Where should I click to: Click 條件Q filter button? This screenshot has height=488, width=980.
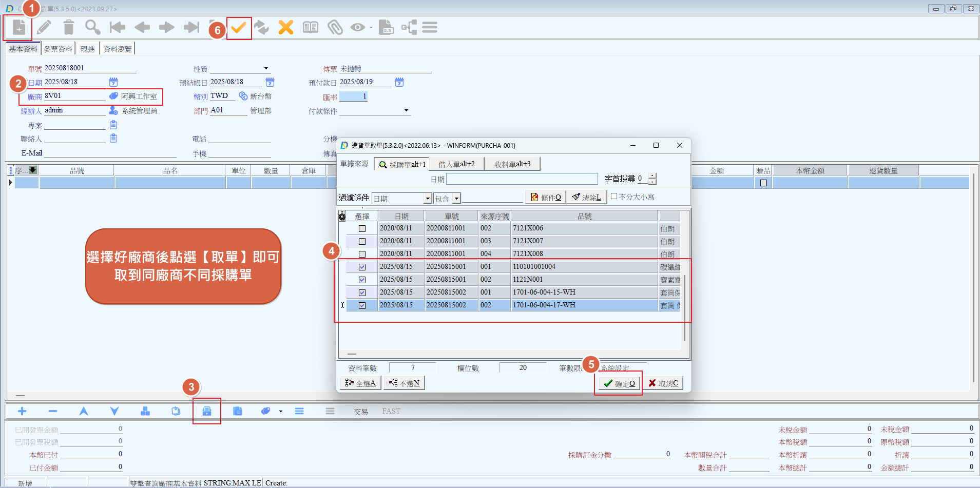pyautogui.click(x=545, y=198)
